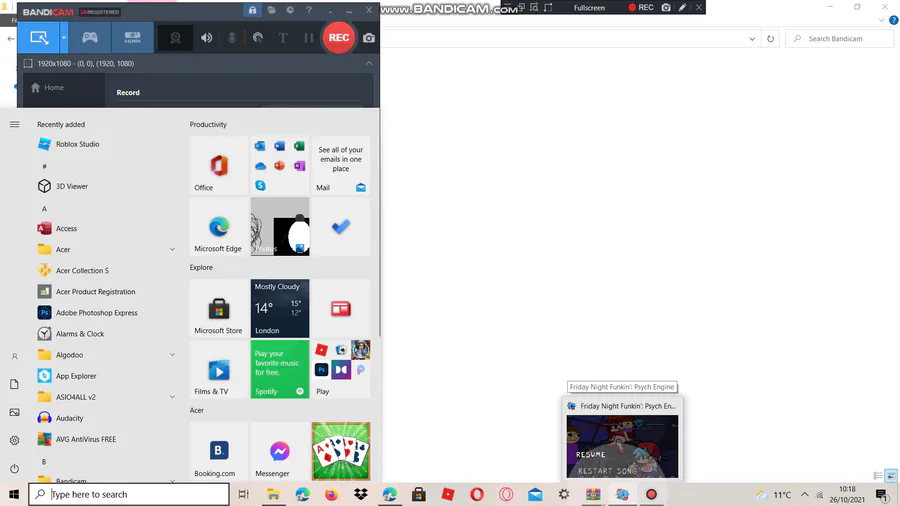Image resolution: width=900 pixels, height=506 pixels.
Task: Open the Bandicam output folder icon
Action: 271,10
